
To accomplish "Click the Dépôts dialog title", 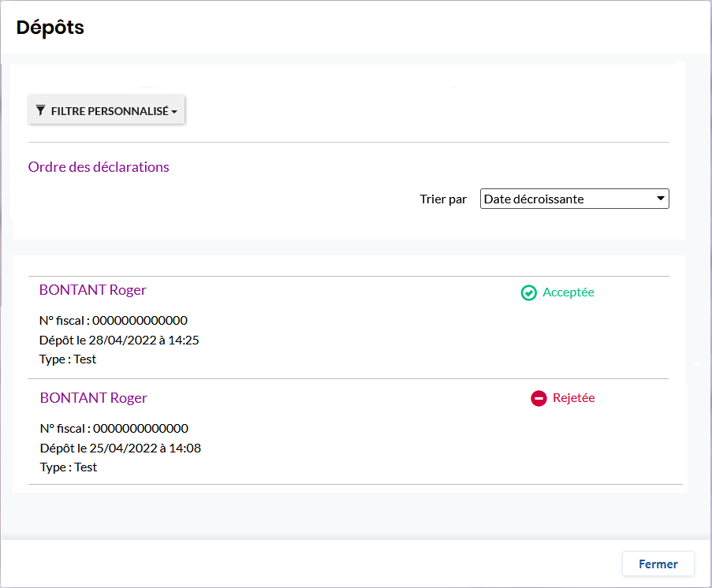I will tap(50, 28).
